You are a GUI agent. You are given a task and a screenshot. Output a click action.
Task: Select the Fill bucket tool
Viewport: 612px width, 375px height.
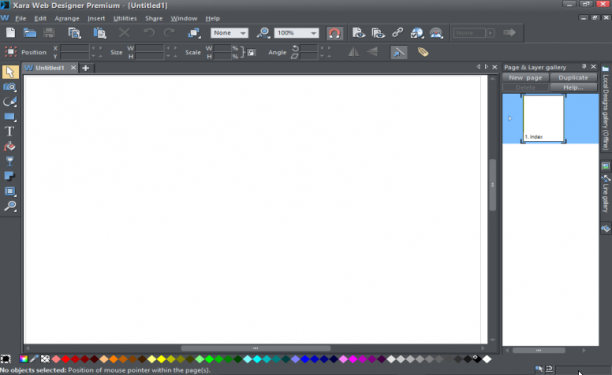(x=9, y=146)
